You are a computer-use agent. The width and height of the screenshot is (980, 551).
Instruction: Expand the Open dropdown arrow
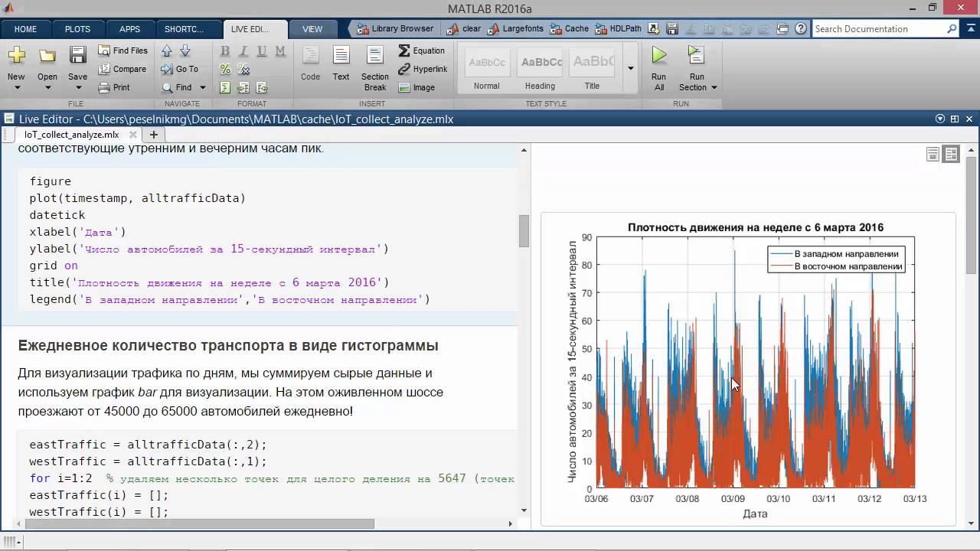click(x=47, y=87)
